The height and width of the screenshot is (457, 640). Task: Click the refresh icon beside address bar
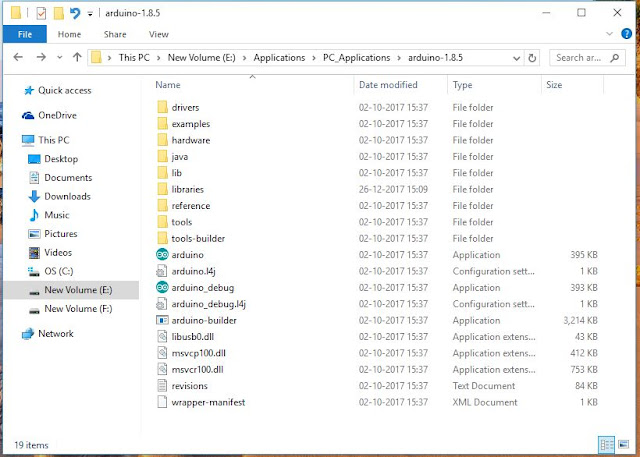532,58
